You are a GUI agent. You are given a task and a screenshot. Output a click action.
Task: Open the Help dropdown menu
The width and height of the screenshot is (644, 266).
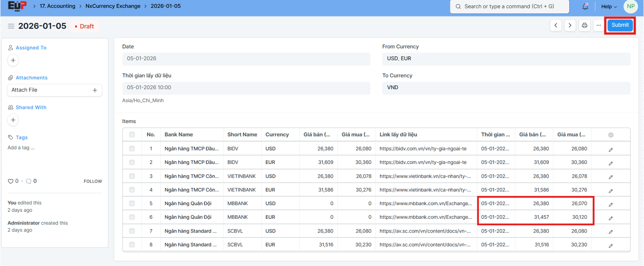click(609, 7)
